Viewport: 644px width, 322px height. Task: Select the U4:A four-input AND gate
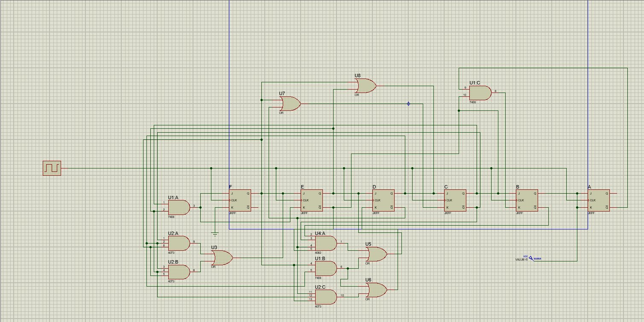pyautogui.click(x=325, y=243)
